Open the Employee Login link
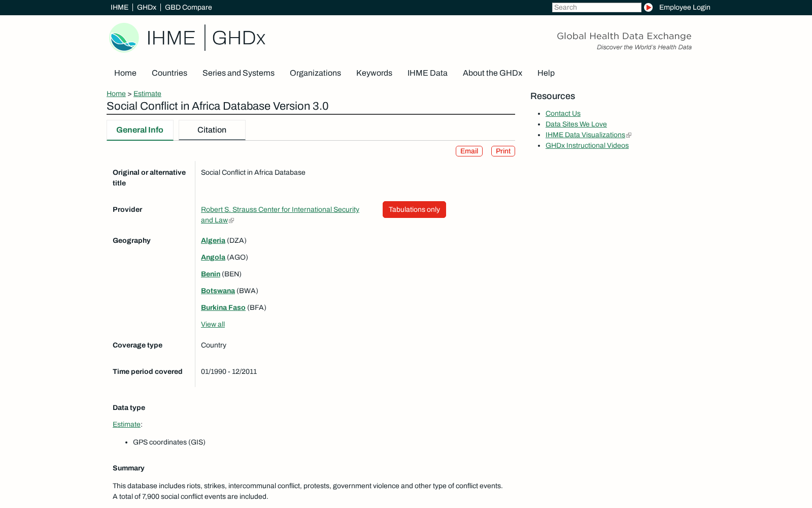This screenshot has width=812, height=508. [685, 7]
